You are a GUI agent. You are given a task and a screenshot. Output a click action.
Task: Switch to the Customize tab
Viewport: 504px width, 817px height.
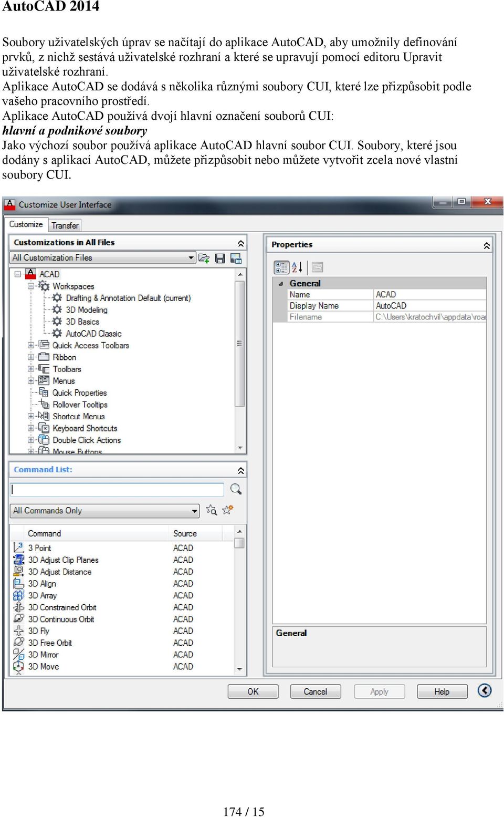tap(26, 224)
